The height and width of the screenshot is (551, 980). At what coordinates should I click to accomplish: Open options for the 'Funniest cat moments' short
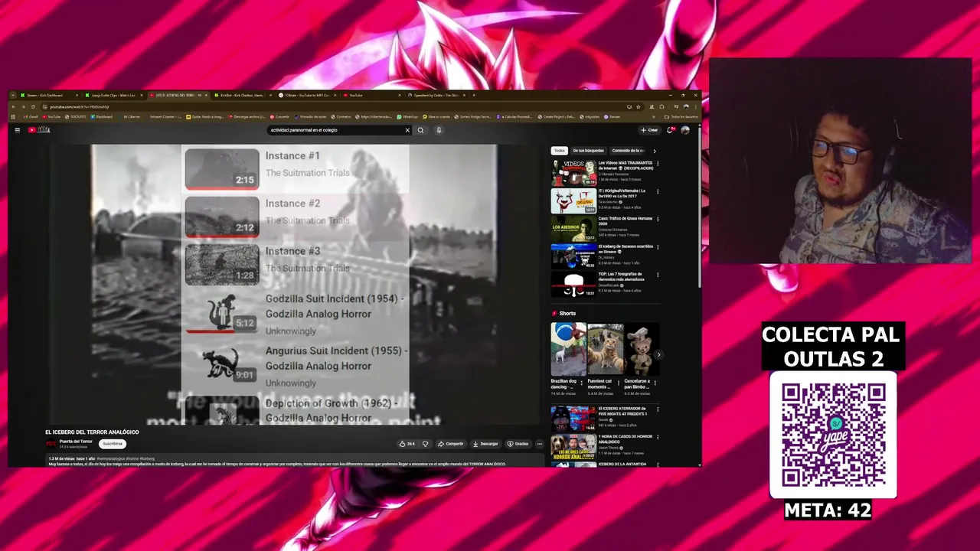(x=619, y=382)
